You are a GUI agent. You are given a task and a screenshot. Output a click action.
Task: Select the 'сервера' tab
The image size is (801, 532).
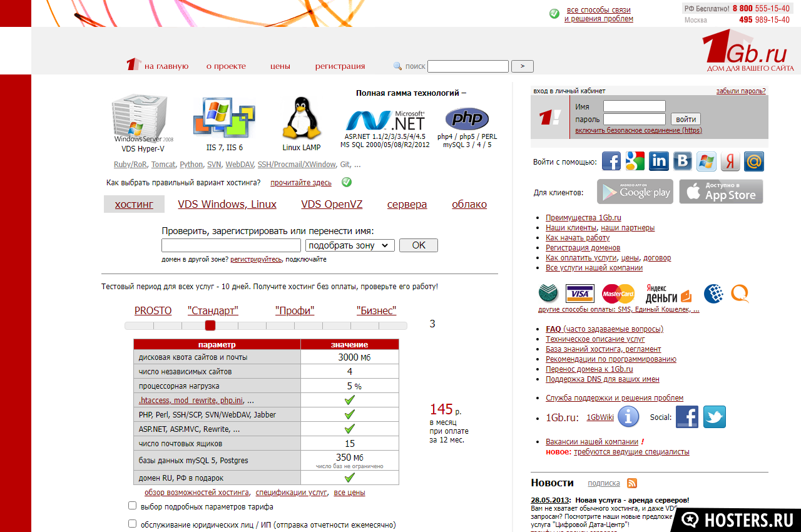[x=407, y=204]
